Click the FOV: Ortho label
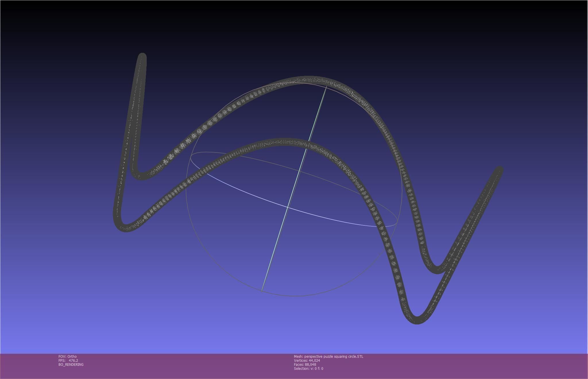The image size is (588, 379). [x=67, y=356]
